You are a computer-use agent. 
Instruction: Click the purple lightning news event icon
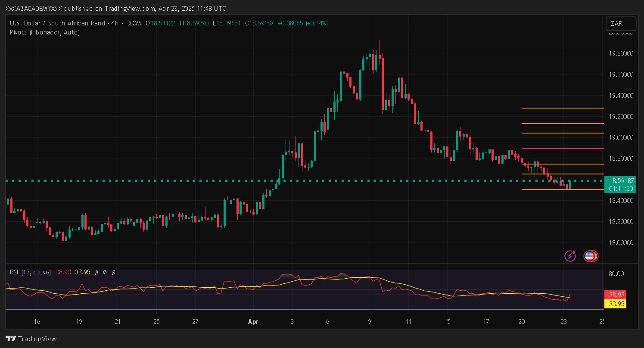click(570, 256)
